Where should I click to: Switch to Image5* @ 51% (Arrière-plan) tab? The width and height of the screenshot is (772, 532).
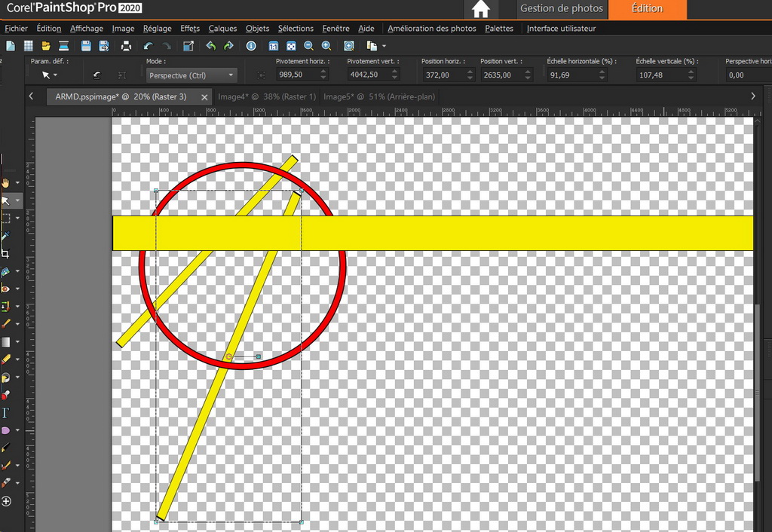[379, 96]
